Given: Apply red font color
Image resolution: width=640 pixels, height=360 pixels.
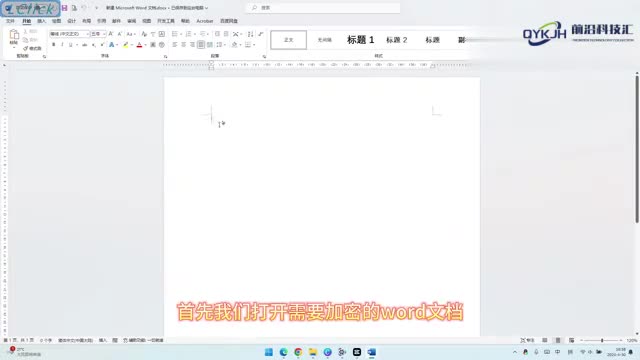Looking at the screenshot, I should coord(139,44).
